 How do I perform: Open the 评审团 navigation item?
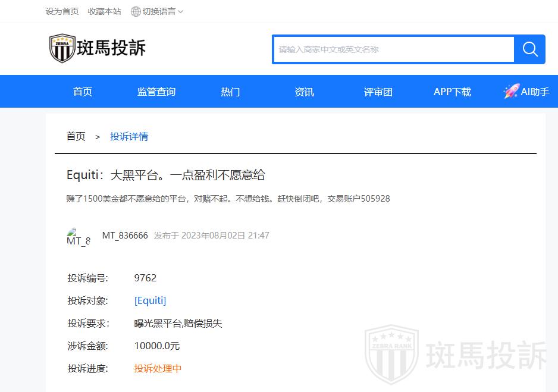coord(378,92)
